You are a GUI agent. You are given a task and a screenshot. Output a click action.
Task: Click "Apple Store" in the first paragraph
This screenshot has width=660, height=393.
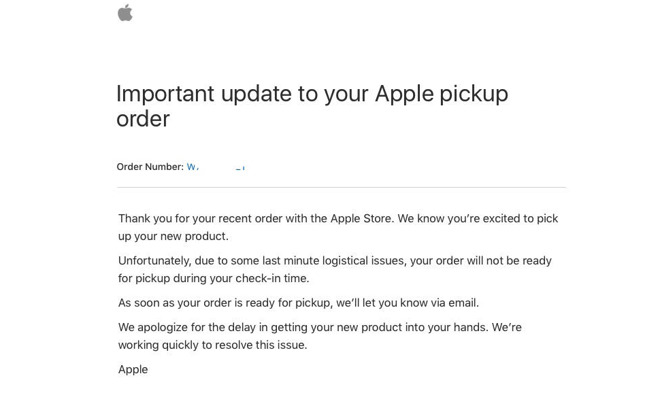(x=361, y=219)
